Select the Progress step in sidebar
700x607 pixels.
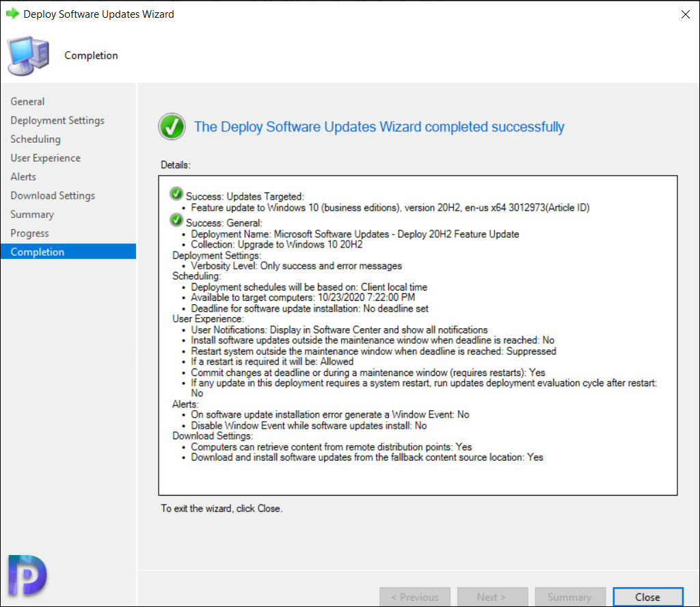point(29,233)
